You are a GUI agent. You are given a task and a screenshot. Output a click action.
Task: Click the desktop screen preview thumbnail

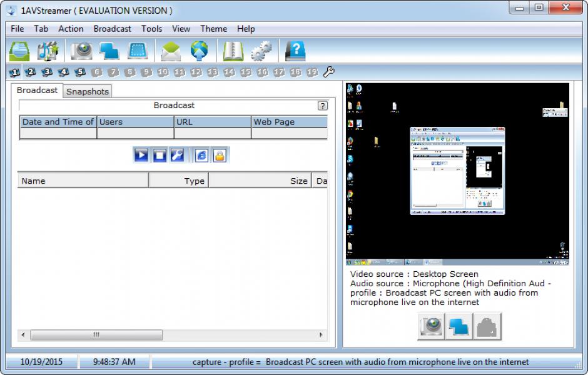click(457, 174)
